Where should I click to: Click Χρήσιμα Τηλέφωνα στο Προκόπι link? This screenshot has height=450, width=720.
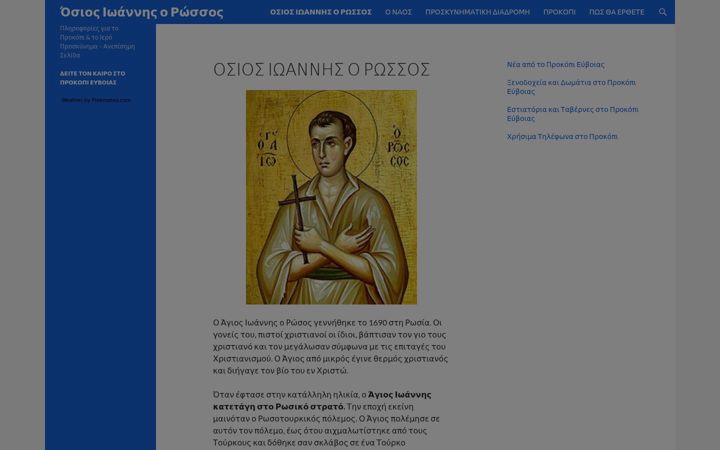(x=562, y=136)
